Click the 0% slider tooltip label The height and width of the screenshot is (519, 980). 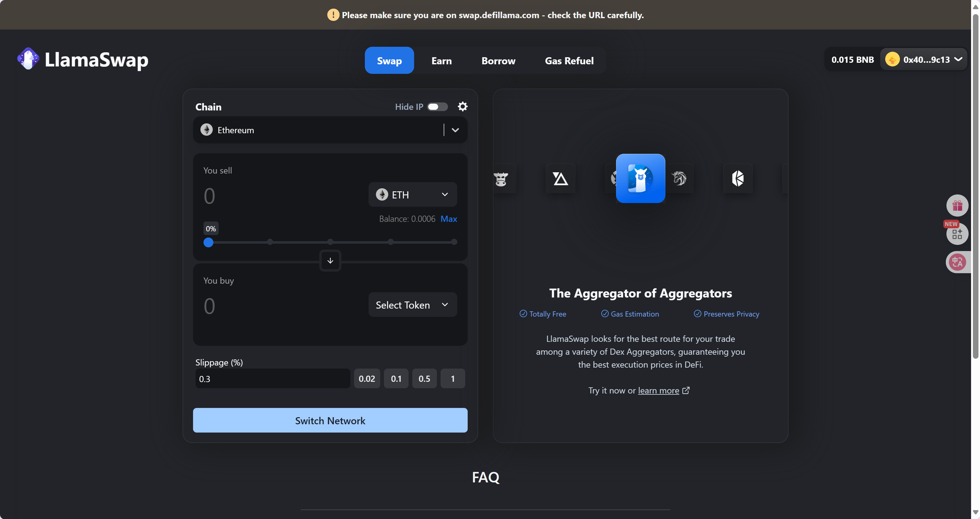[211, 229]
